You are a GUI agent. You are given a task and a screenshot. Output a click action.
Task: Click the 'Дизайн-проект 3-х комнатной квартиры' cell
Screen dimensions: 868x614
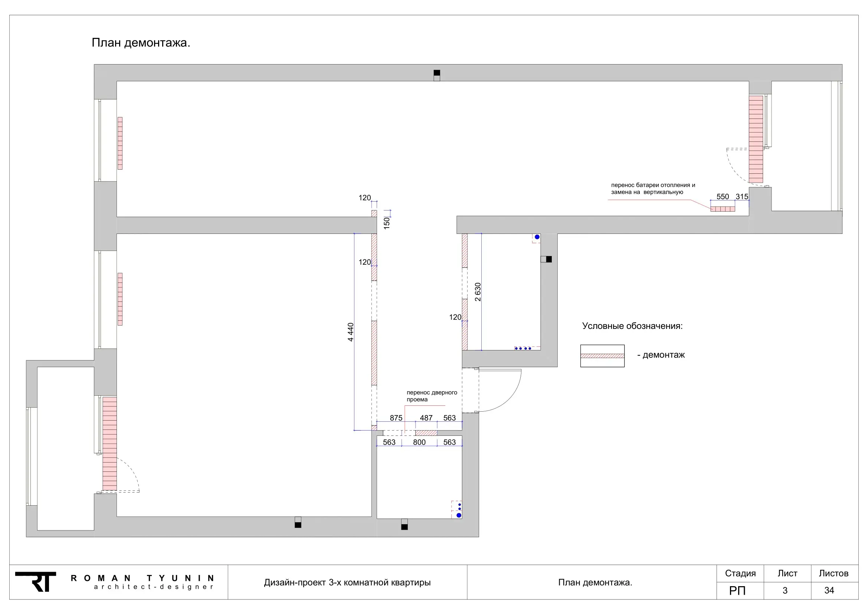point(347,582)
